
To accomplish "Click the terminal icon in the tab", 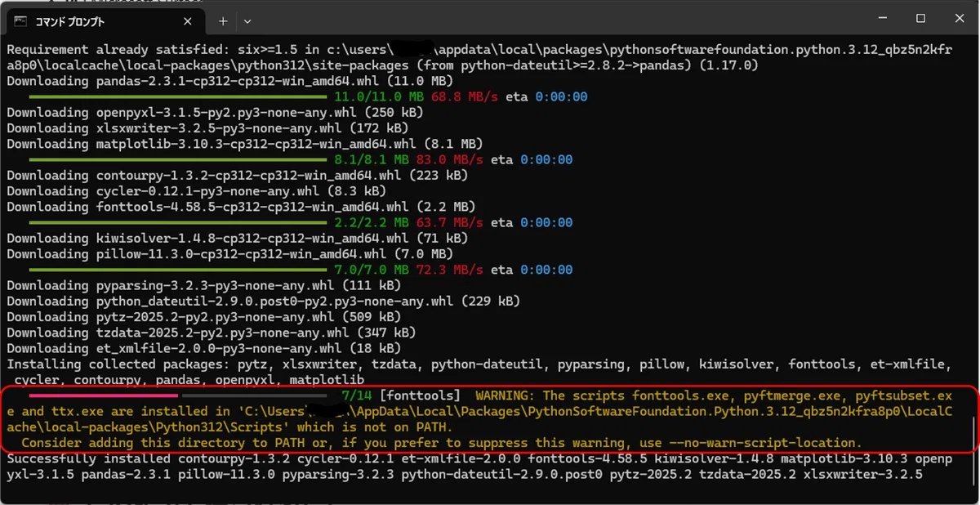I will click(21, 20).
